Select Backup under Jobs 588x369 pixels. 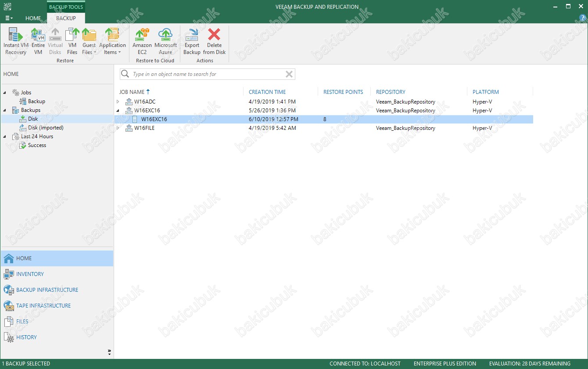click(x=36, y=101)
